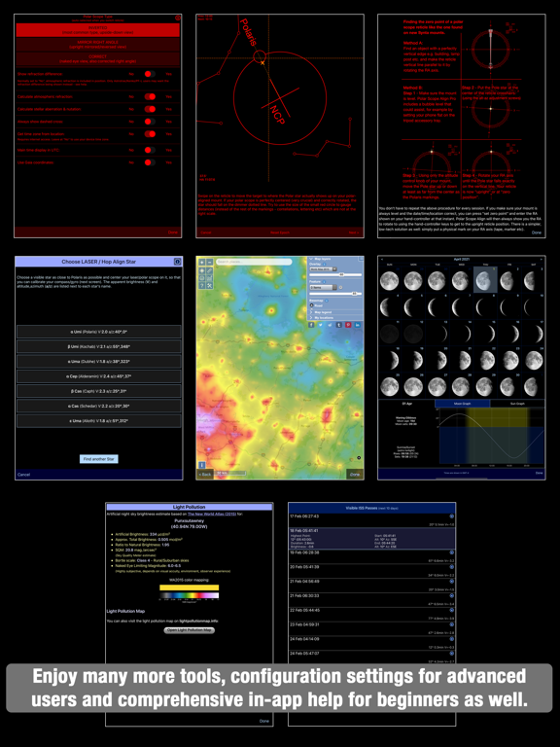Tap Done on the light pollution map
Screen dimensions: 560x747
pos(355,475)
